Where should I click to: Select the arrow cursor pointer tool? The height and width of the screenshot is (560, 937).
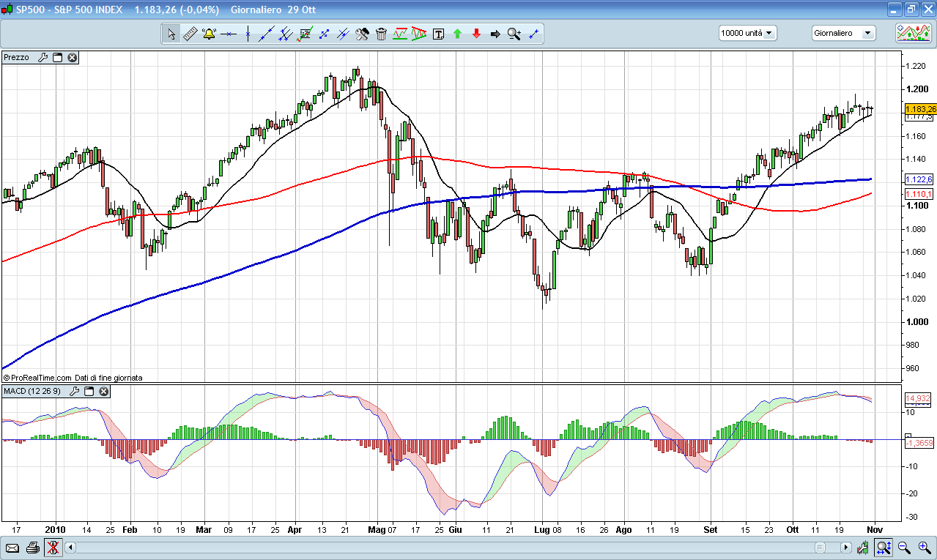(171, 34)
